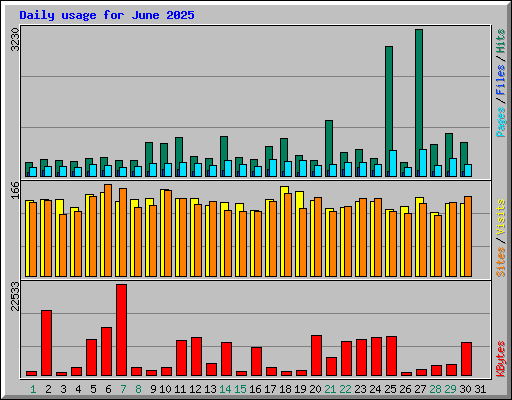Click the Files legend label
This screenshot has width=512, height=400.
pos(501,80)
